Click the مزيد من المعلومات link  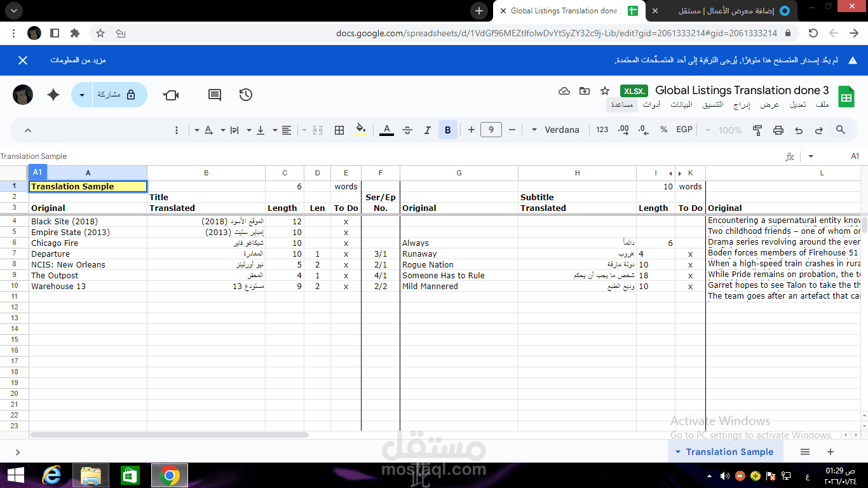[x=78, y=60]
